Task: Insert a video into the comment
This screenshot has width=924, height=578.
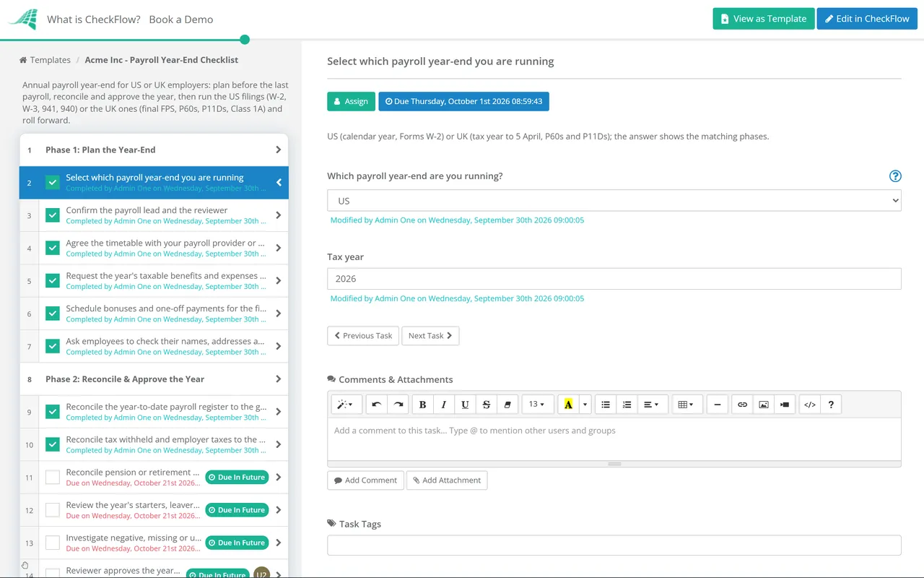Action: click(x=785, y=405)
